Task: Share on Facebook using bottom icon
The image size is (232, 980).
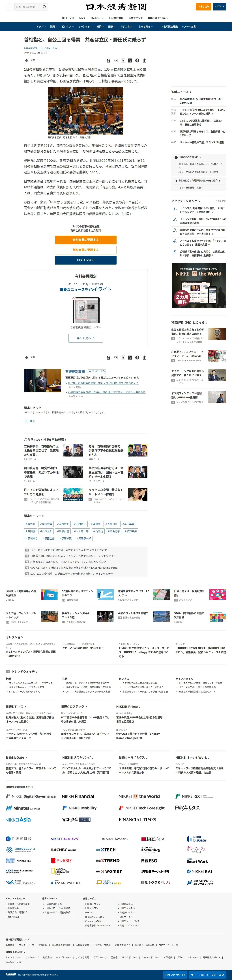Action: (137, 358)
